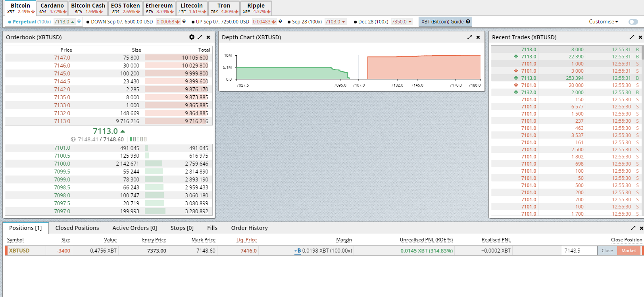Image resolution: width=644 pixels, height=297 pixels.
Task: Select the Bitcoin Cash BCH tab
Action: click(88, 8)
